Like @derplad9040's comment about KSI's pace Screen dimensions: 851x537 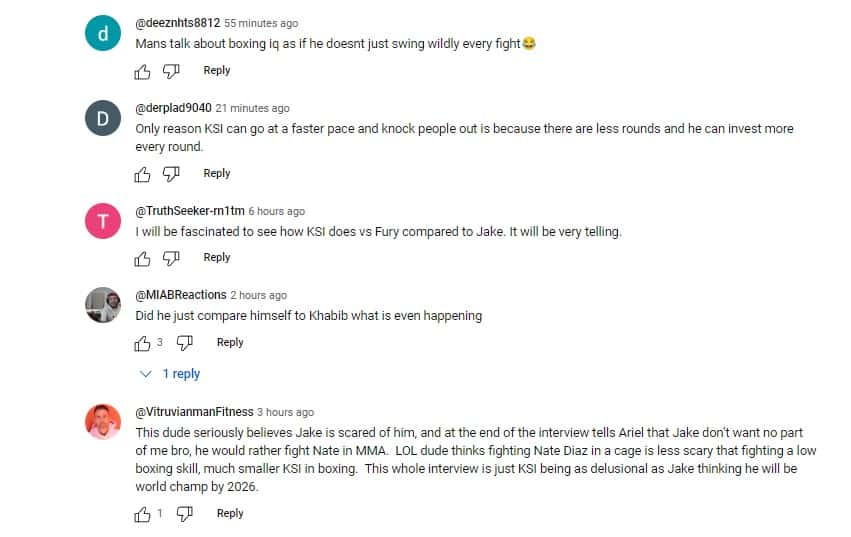[143, 174]
